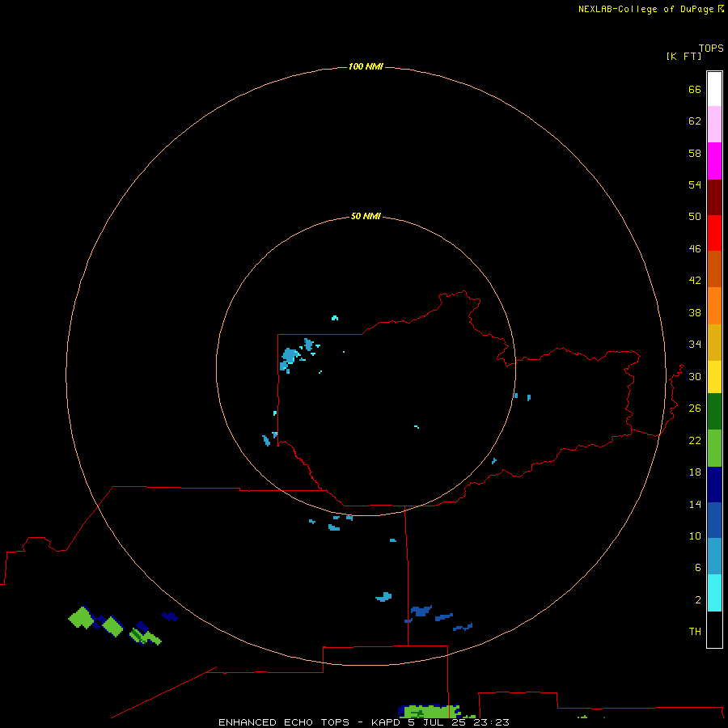Viewport: 728px width, 728px height.
Task: Click the light pink 62 kft legend swatch
Action: (x=714, y=124)
